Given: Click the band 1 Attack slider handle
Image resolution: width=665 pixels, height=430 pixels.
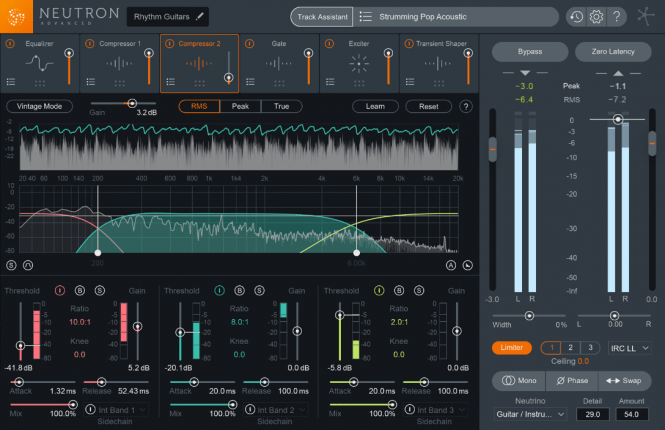Looking at the screenshot, I should click(x=19, y=382).
